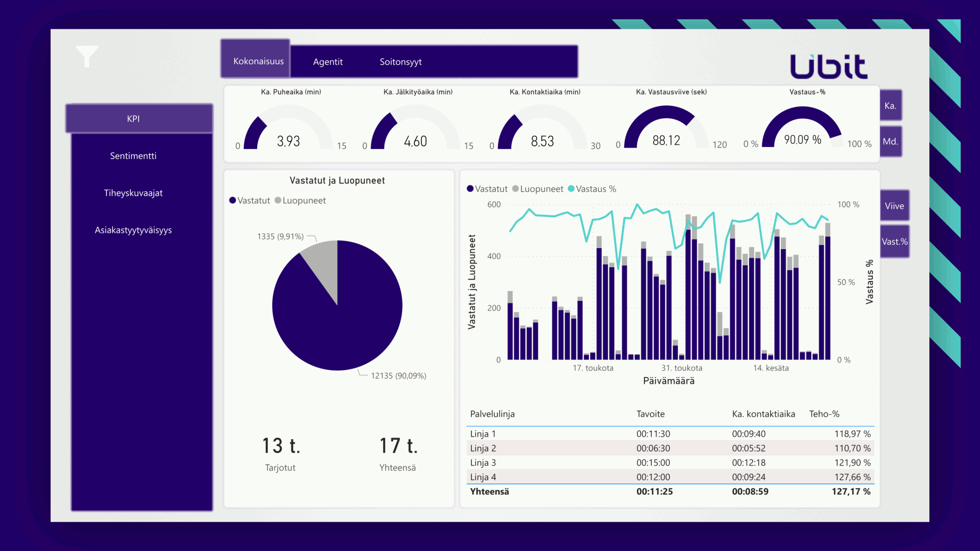Switch to the Agentit tab
This screenshot has height=551, width=980.
pos(328,61)
